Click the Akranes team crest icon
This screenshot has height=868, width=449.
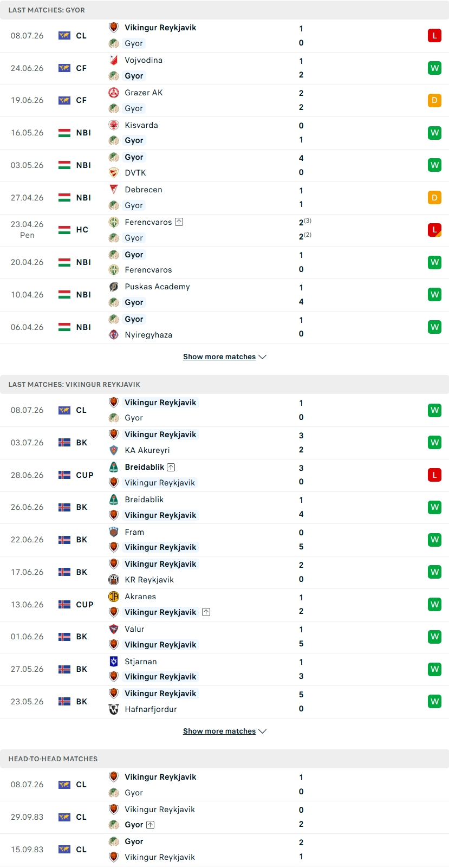click(x=114, y=597)
